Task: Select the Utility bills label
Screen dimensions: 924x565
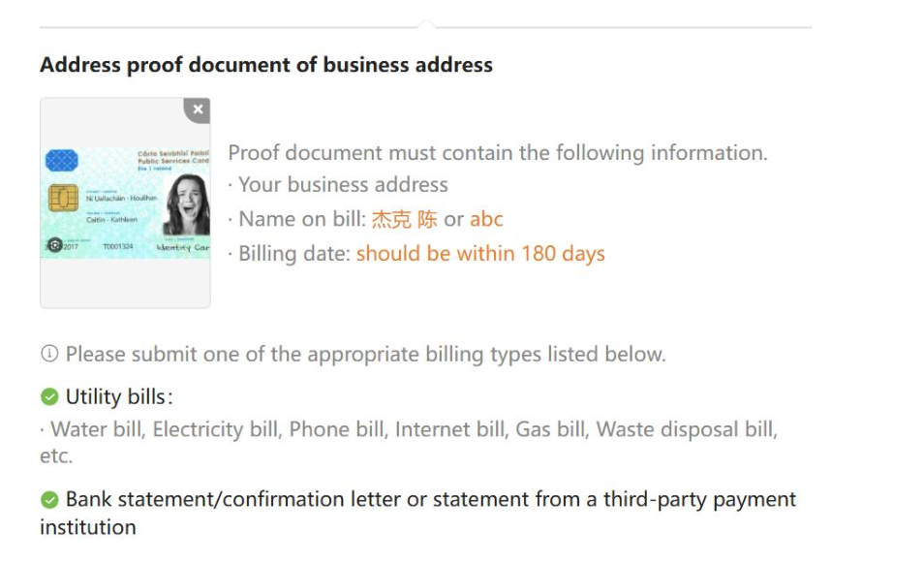Action: tap(119, 397)
